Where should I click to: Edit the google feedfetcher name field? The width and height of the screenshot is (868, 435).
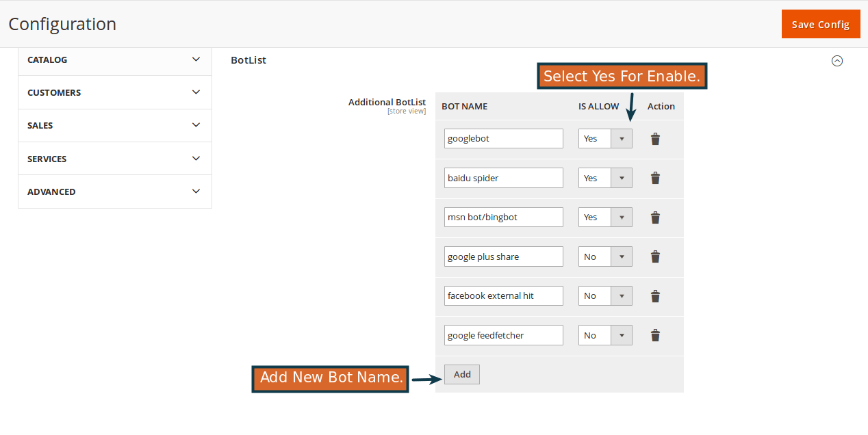504,335
